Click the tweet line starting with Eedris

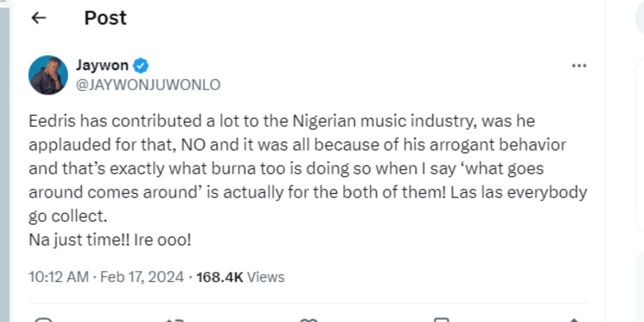(x=281, y=121)
